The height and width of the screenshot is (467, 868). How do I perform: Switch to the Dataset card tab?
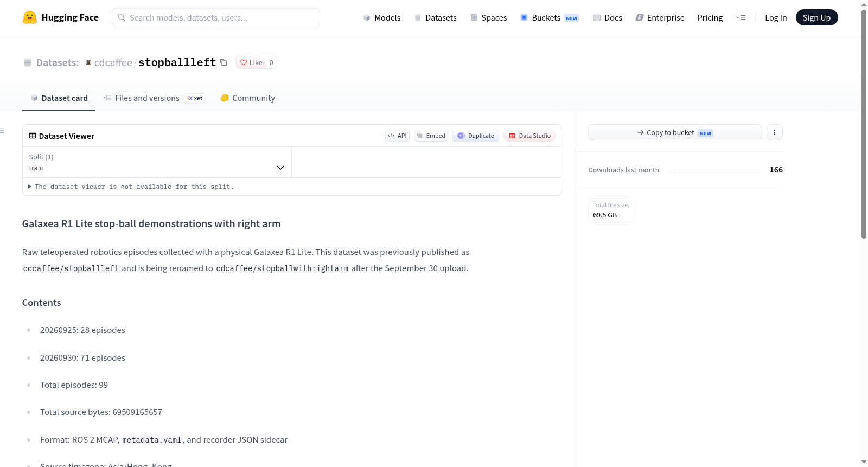pos(59,98)
